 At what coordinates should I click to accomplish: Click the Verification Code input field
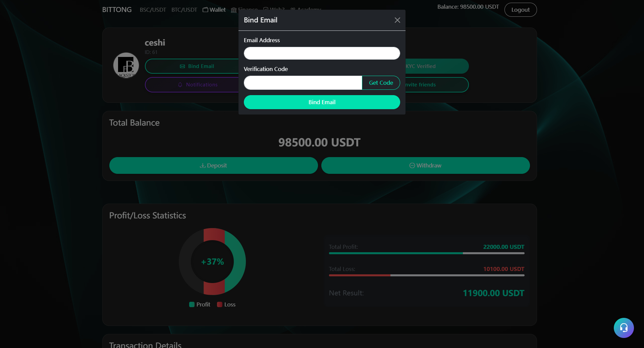tap(303, 83)
